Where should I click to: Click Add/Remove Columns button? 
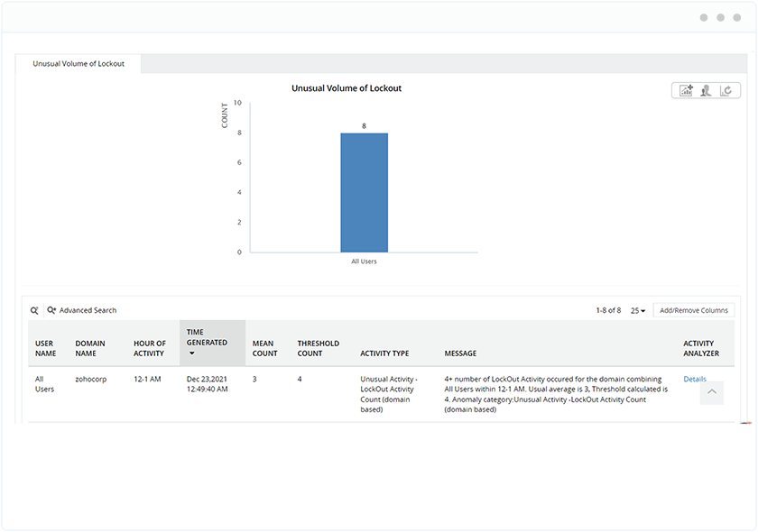(x=694, y=310)
